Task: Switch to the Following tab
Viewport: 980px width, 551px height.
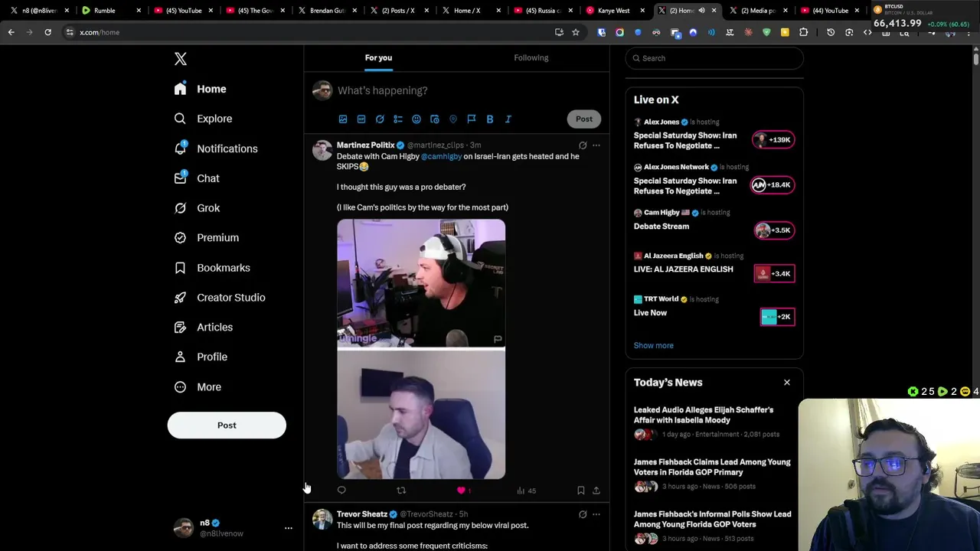Action: 531,58
